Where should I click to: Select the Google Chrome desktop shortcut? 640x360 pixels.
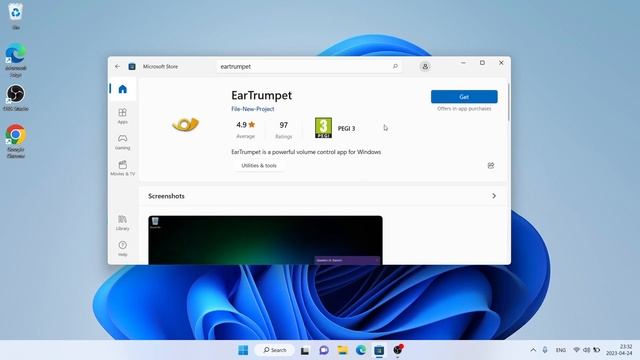click(x=16, y=141)
